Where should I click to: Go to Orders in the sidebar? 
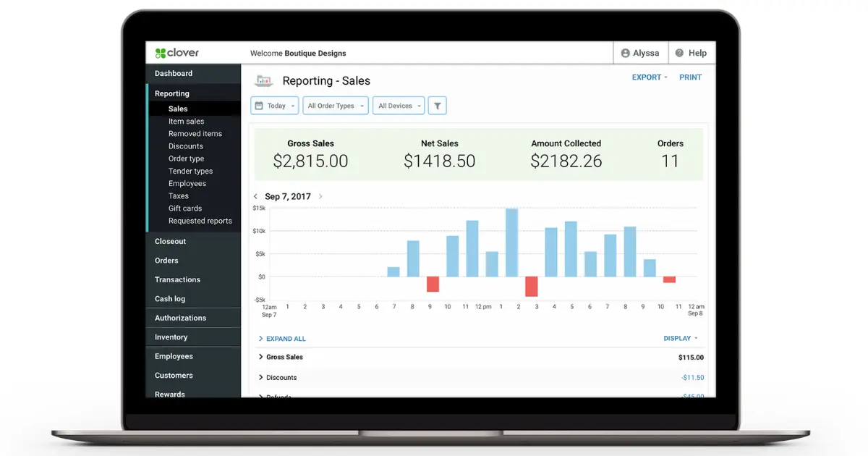(x=166, y=261)
